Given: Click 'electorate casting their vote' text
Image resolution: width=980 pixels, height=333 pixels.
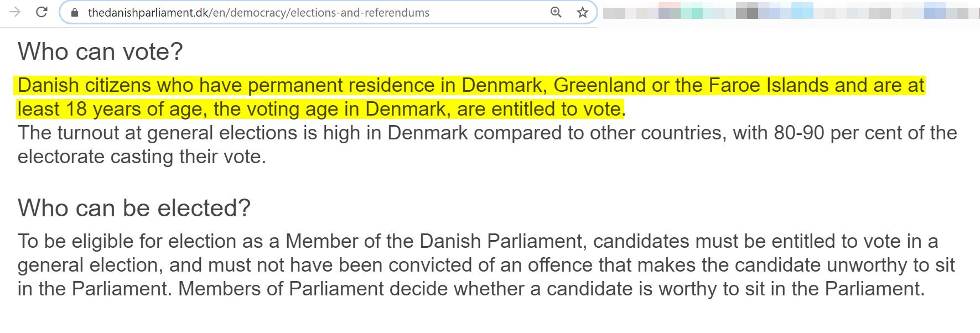Looking at the screenshot, I should coord(142,157).
